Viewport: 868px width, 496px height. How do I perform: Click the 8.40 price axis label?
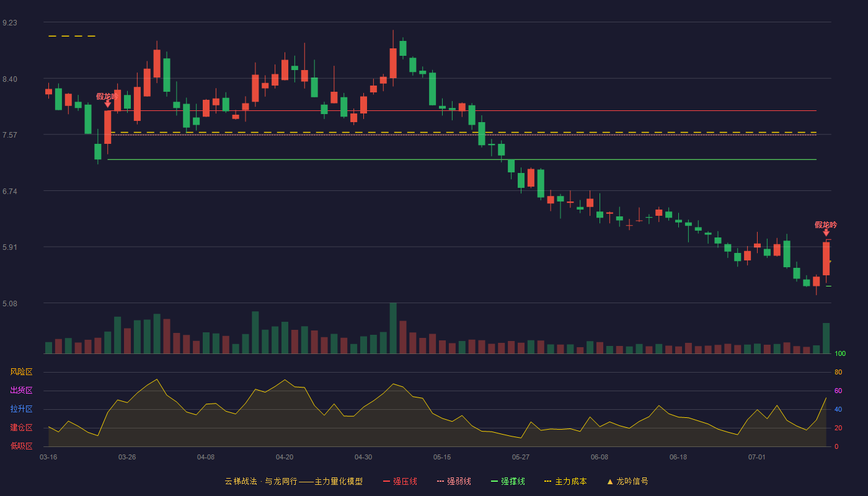point(10,79)
